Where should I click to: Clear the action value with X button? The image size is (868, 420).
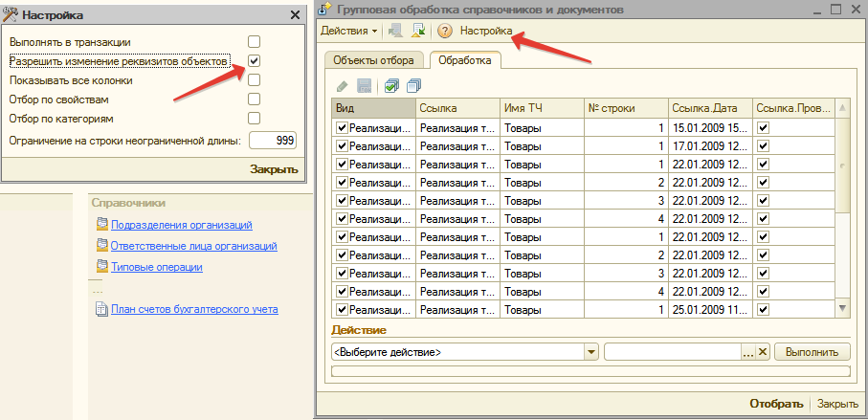[x=763, y=352]
